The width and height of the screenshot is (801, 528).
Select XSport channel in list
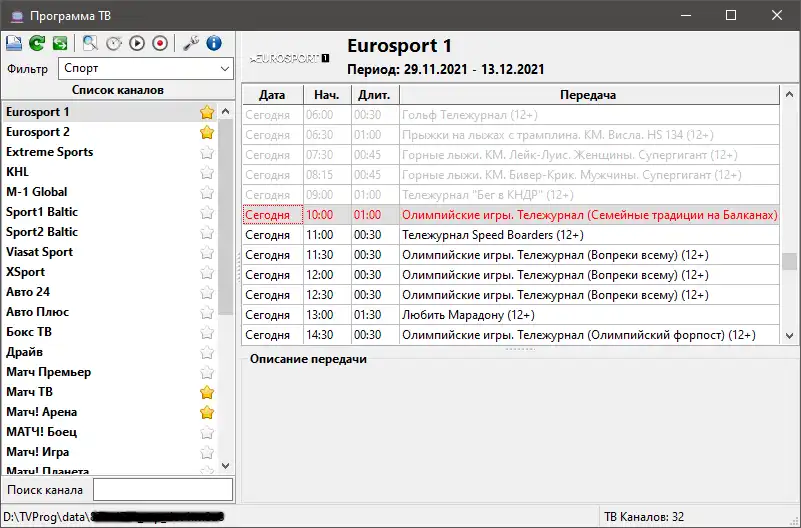(x=110, y=272)
